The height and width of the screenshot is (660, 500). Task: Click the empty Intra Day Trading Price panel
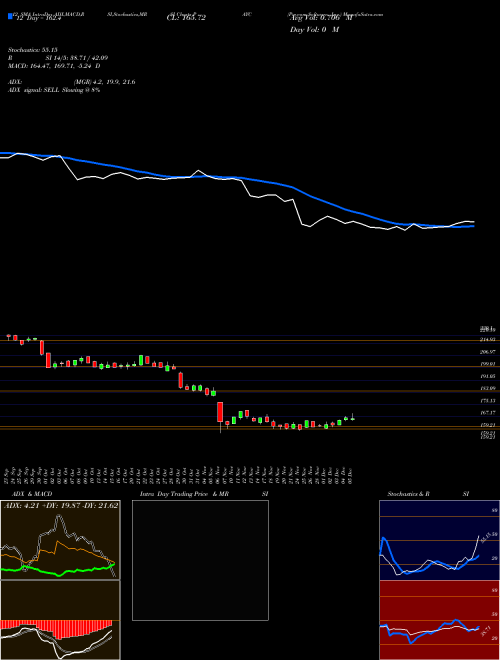[x=200, y=560]
